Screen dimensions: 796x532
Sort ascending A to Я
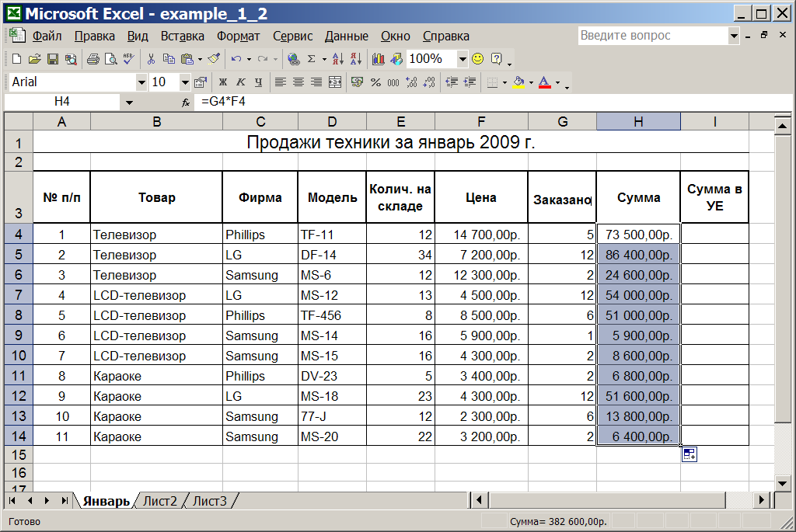tap(337, 59)
